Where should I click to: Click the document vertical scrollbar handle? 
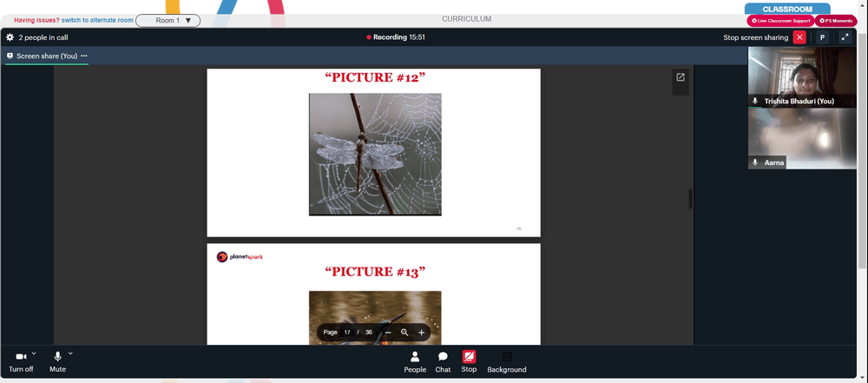click(690, 199)
